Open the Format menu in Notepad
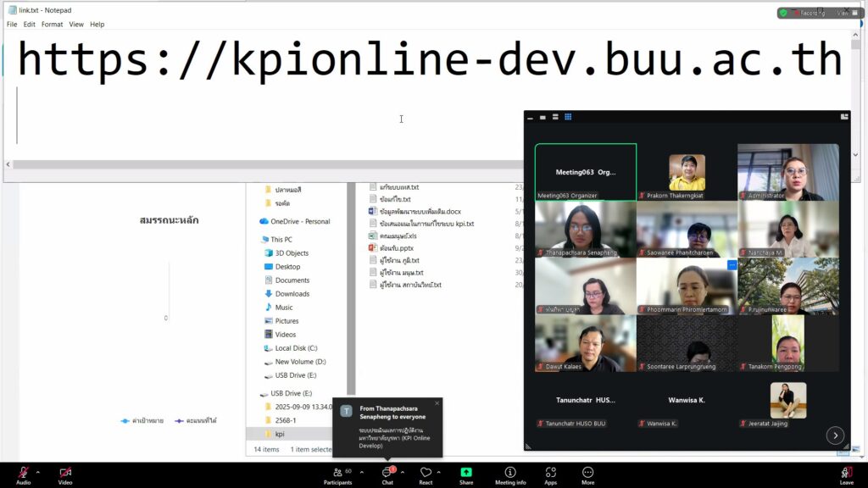This screenshot has width=868, height=488. 52,25
